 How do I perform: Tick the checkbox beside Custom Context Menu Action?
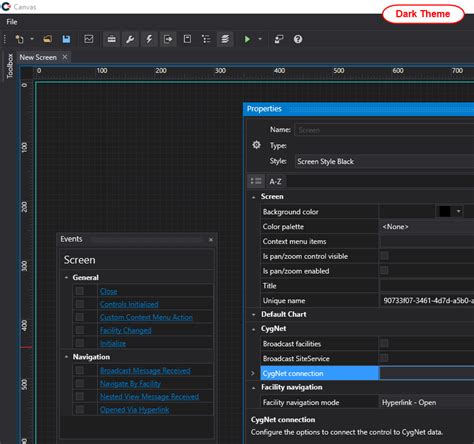point(80,317)
